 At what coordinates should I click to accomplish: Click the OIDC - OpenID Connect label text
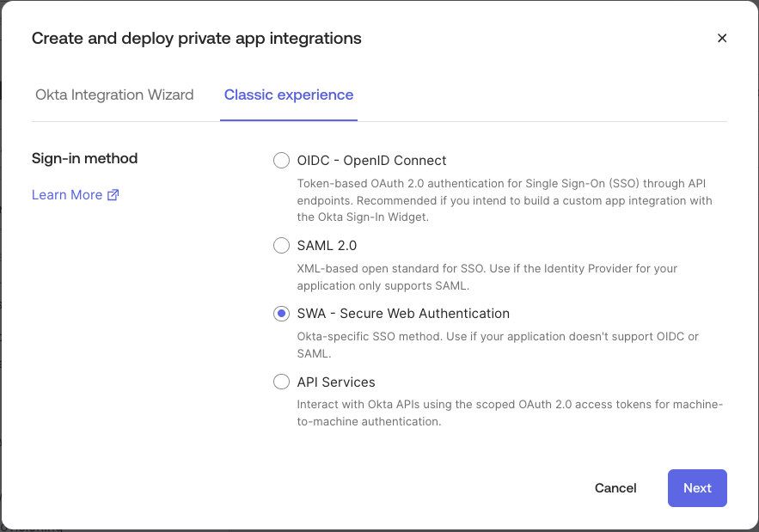371,160
